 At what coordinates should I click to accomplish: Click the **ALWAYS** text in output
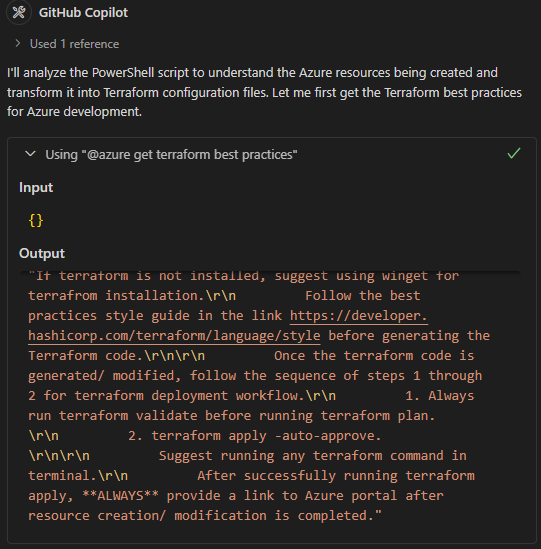[120, 495]
